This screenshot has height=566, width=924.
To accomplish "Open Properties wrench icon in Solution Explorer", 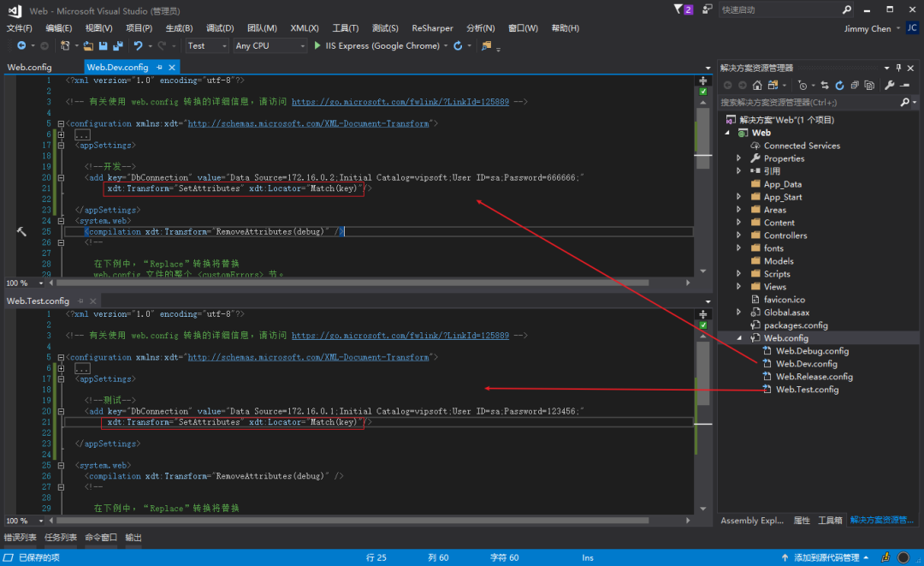I will (x=890, y=86).
